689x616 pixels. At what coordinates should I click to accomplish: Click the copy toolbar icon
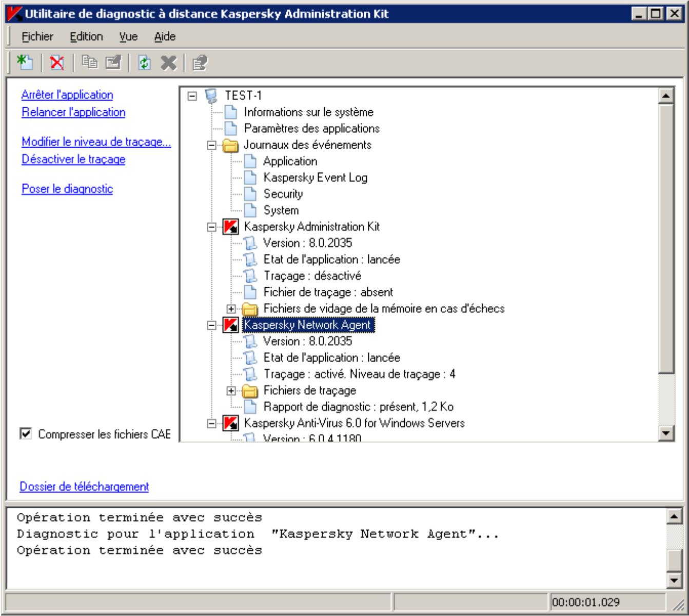pyautogui.click(x=90, y=63)
